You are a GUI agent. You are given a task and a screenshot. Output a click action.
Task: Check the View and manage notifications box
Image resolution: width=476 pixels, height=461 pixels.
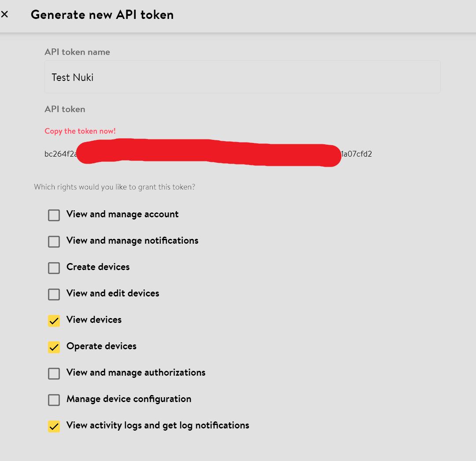point(54,241)
